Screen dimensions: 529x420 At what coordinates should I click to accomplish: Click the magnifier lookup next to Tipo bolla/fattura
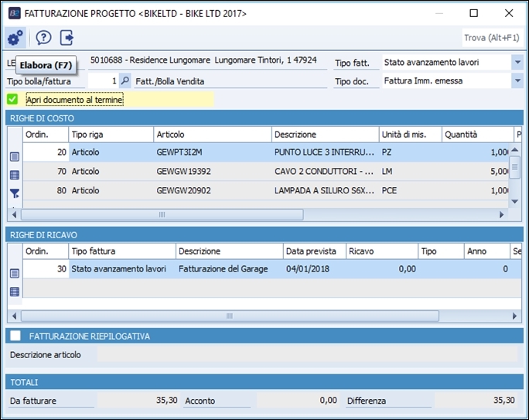125,80
